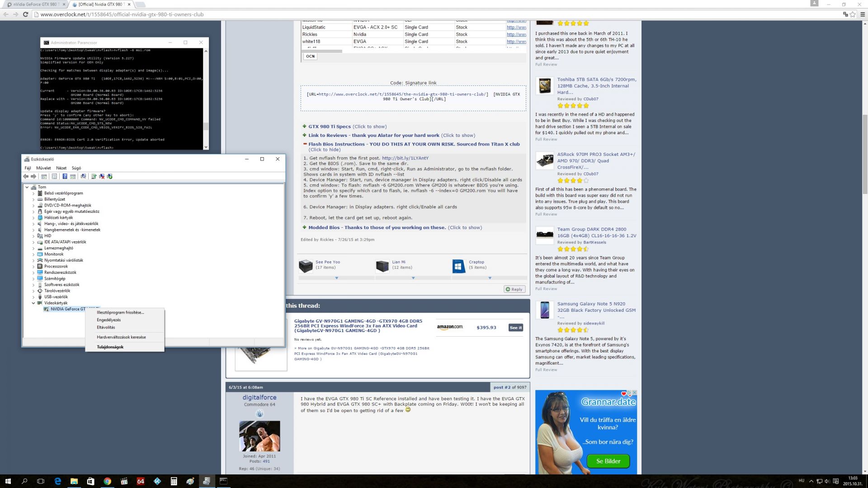
Task: Expand See Pee Yoo rig dropdown arrow
Action: tap(336, 278)
